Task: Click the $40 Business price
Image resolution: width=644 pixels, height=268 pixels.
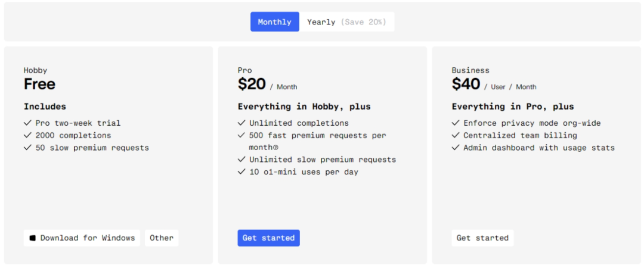Action: coord(466,85)
